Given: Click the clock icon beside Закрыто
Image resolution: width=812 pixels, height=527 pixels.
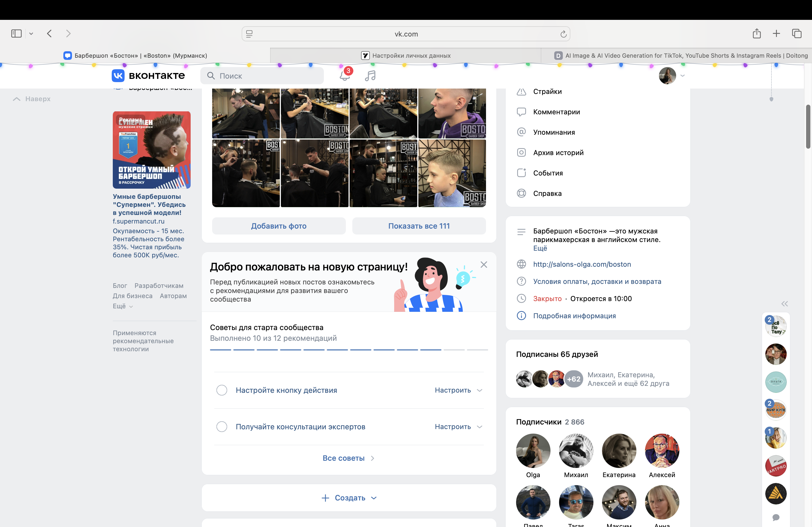Looking at the screenshot, I should (521, 299).
